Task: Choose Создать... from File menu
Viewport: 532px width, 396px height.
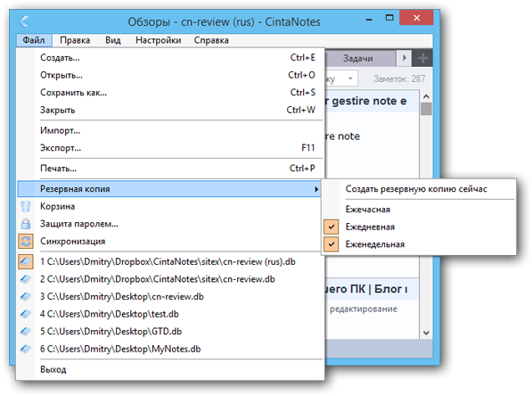Action: click(x=169, y=58)
